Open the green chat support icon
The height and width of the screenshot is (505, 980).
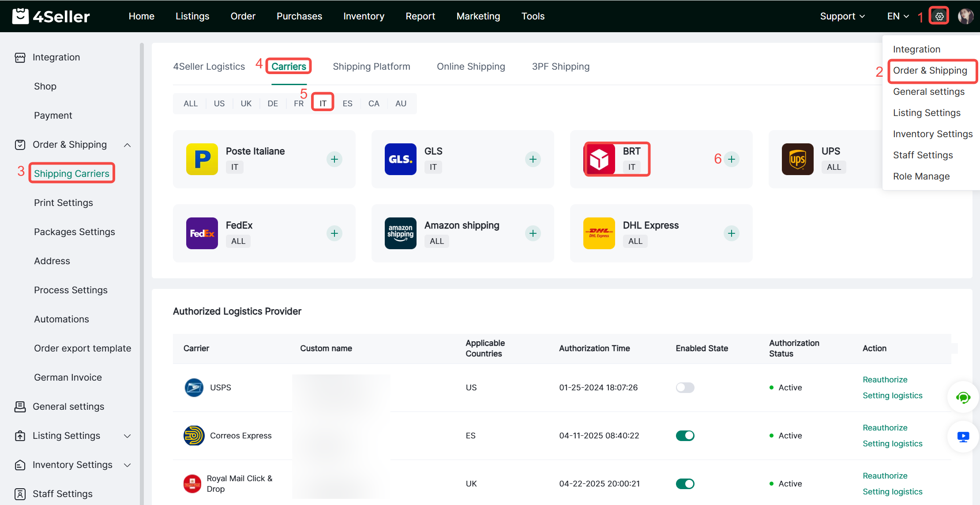[x=963, y=397]
